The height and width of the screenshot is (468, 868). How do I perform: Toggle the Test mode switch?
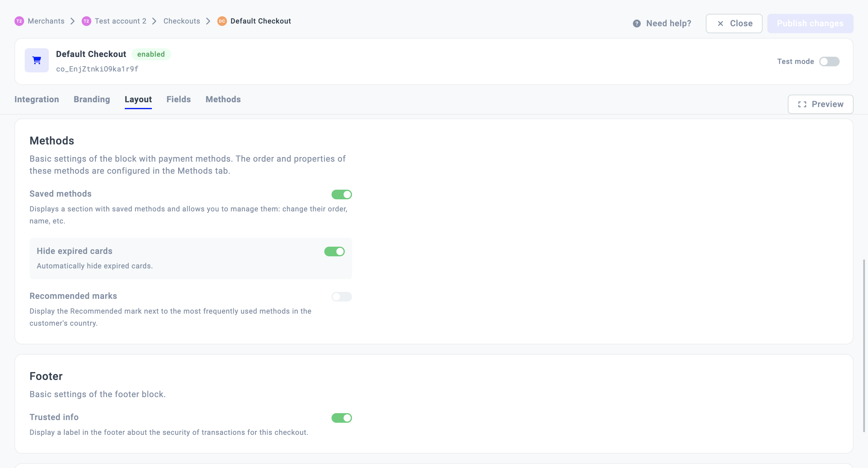point(829,62)
